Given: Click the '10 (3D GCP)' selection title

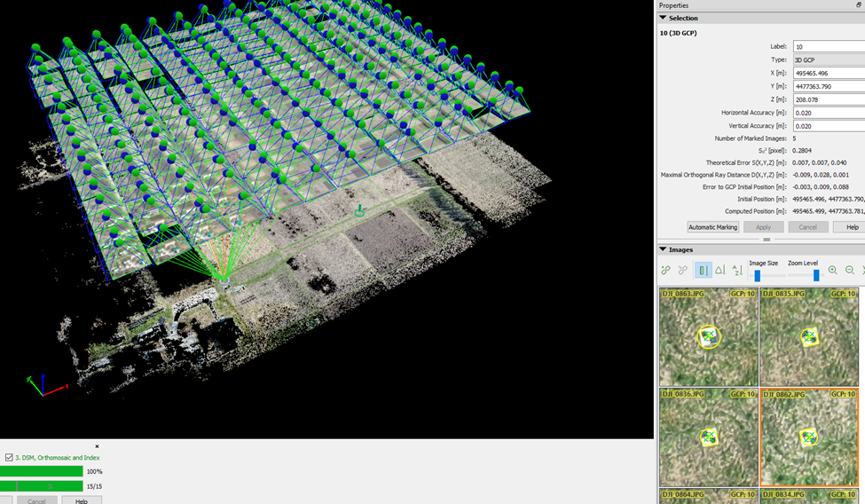Looking at the screenshot, I should coord(678,33).
